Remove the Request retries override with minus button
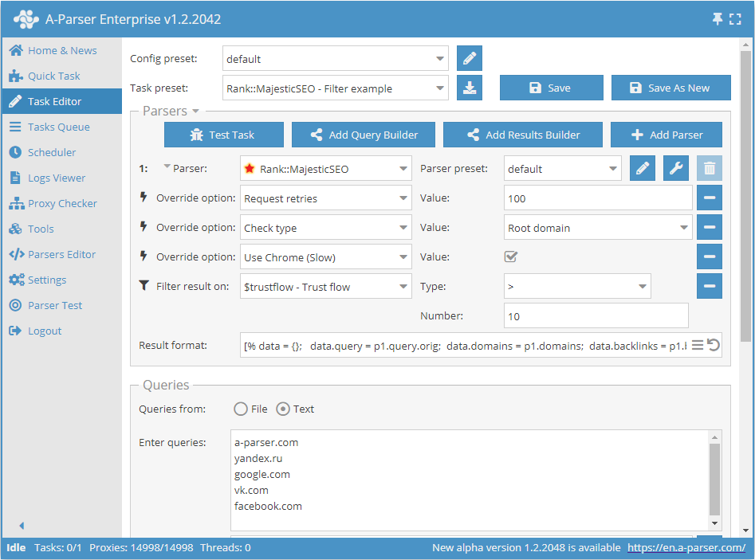 (710, 198)
